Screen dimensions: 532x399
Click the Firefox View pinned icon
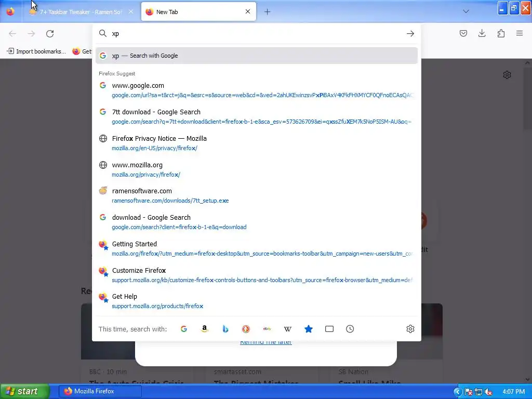tap(10, 11)
